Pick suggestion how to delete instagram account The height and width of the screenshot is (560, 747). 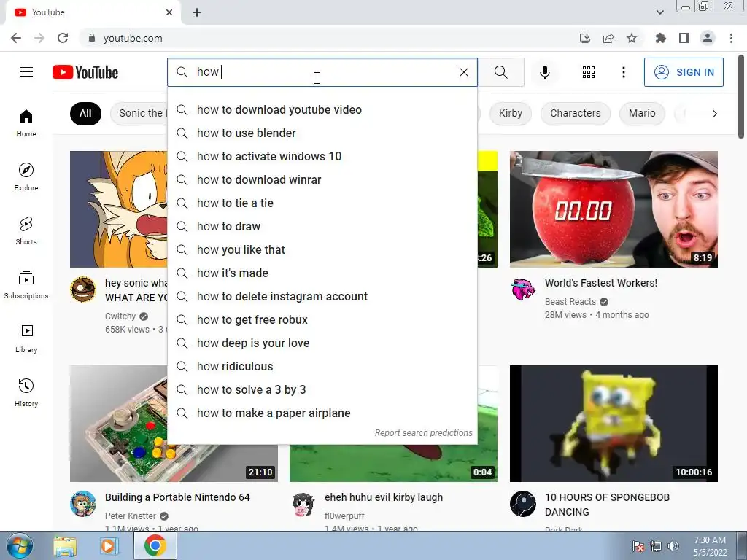[322, 296]
